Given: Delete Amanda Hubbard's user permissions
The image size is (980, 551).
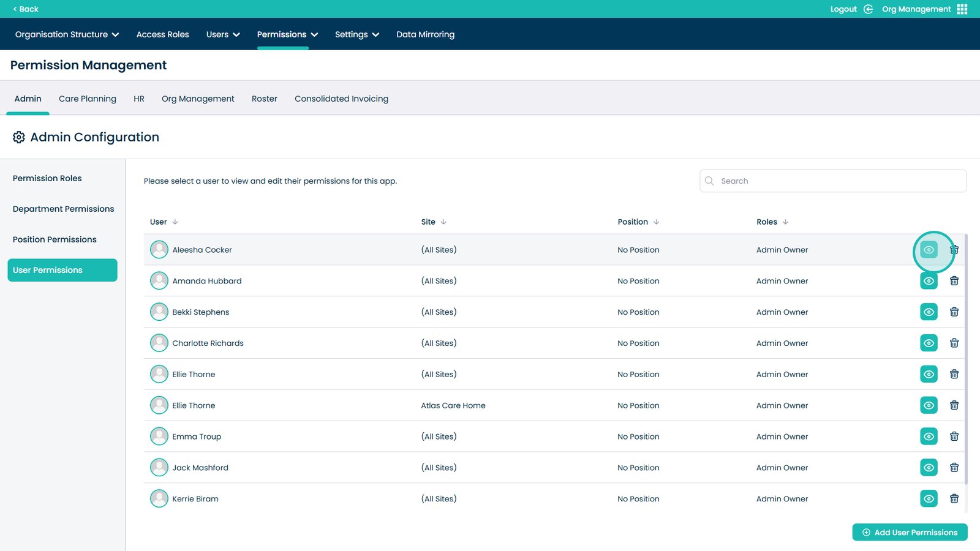Looking at the screenshot, I should pyautogui.click(x=954, y=281).
